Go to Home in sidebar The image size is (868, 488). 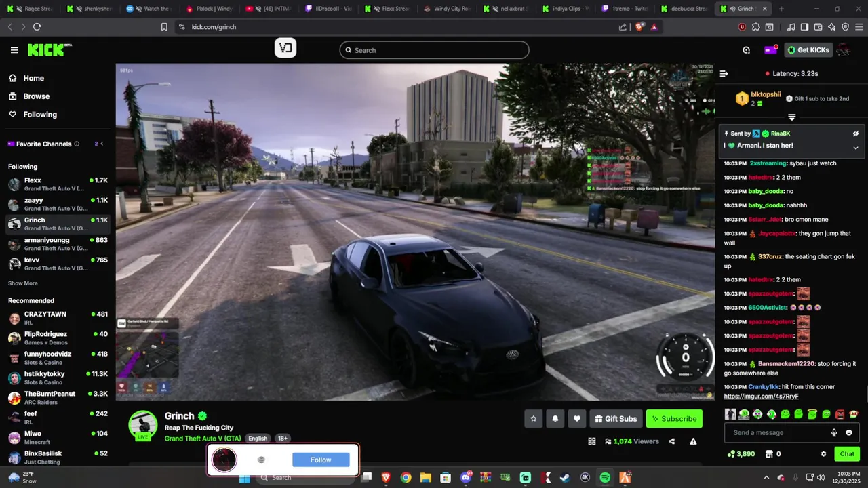click(x=33, y=78)
